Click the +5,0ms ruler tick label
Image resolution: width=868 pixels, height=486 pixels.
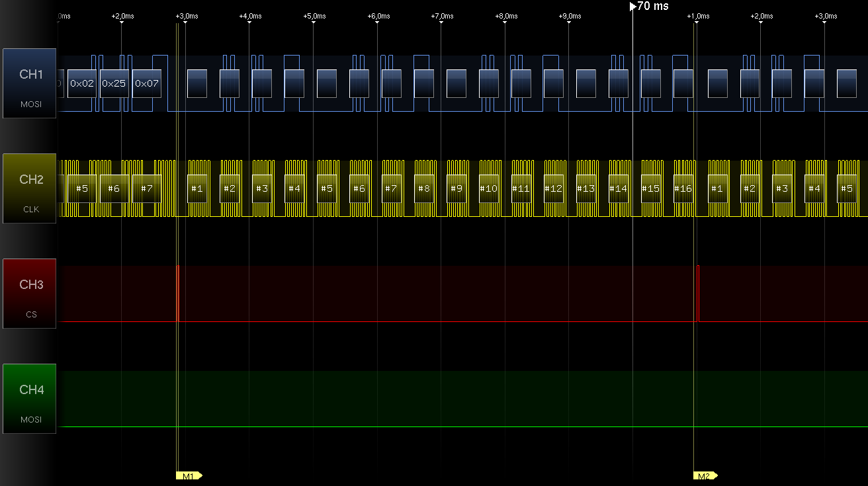[x=314, y=16]
